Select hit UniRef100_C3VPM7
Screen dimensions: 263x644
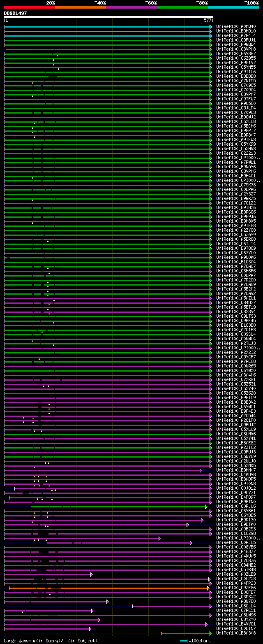click(236, 95)
